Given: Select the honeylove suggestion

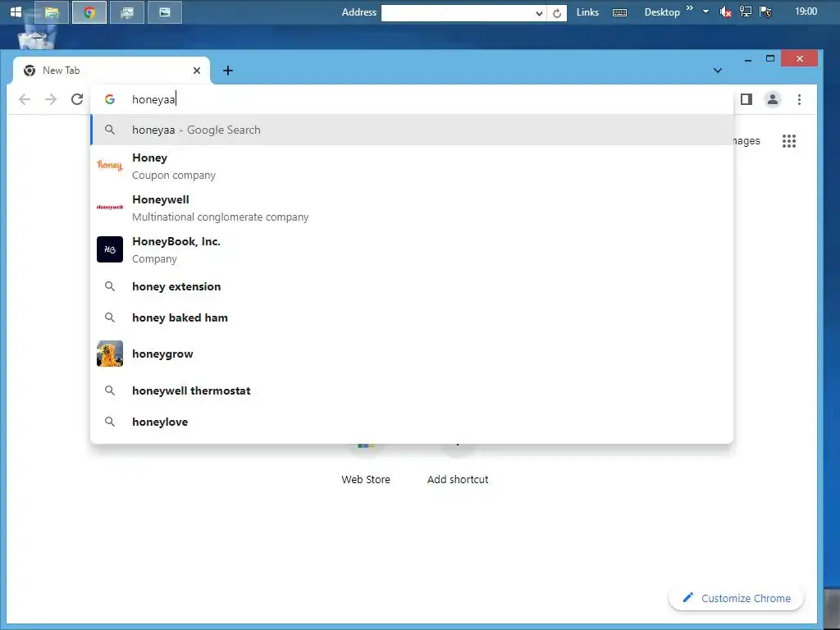Looking at the screenshot, I should pos(412,422).
